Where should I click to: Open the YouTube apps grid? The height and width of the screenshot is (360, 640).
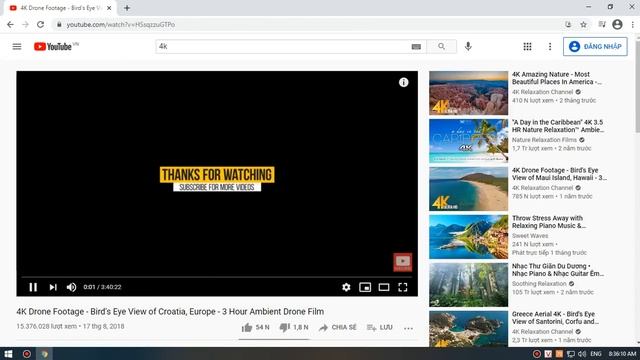point(527,47)
